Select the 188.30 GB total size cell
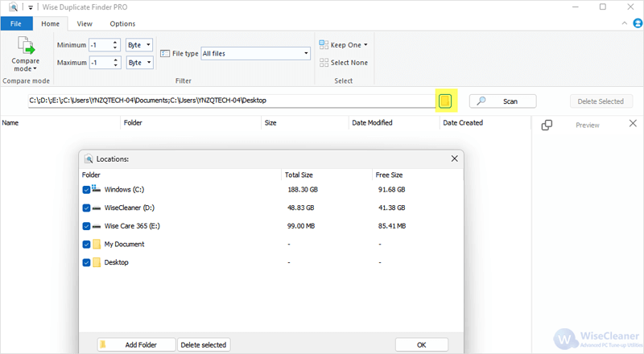644x354 pixels. point(303,190)
